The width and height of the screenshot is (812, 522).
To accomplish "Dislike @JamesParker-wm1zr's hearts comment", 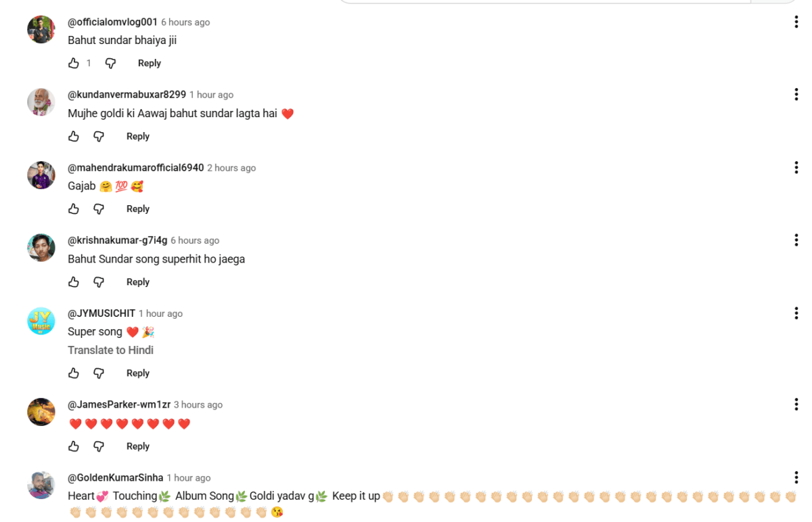I will click(x=99, y=446).
